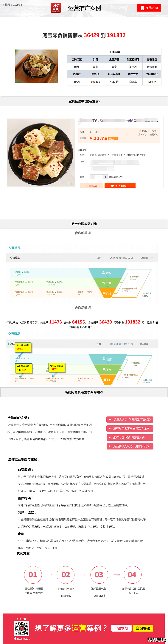Open 日期 dropdown beside 2020-02-01~2020-02-29
This screenshot has height=644, width=168.
pos(100,258)
